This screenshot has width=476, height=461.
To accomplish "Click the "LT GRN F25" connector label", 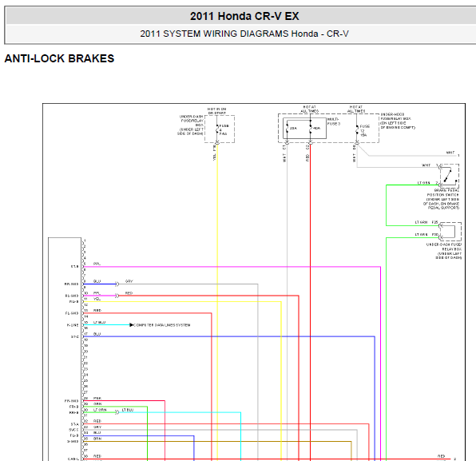I will (426, 222).
